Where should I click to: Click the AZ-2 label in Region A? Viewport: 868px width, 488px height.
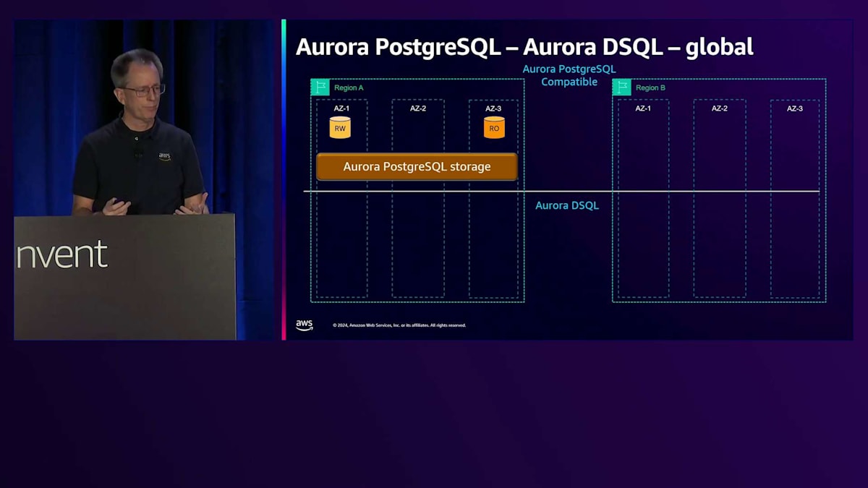coord(418,108)
